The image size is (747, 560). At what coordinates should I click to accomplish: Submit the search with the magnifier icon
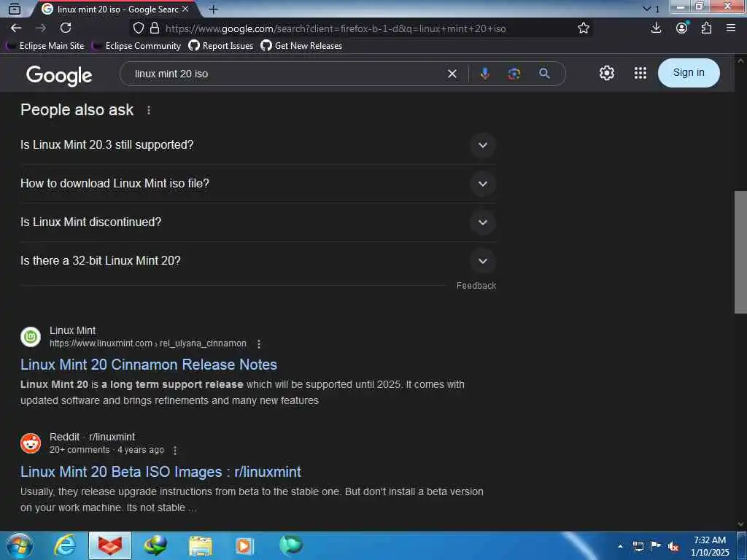tap(544, 74)
